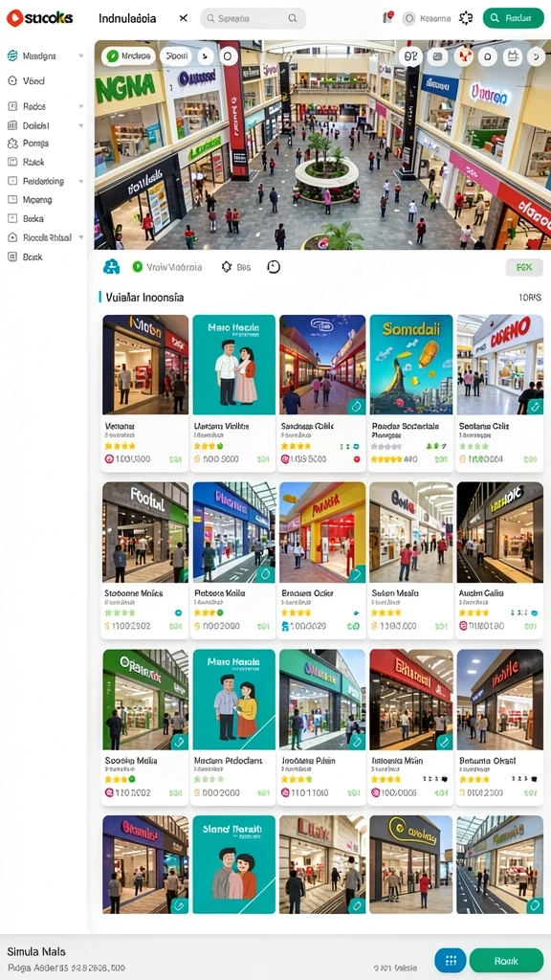551x980 pixels.
Task: Open the Vood item in sidebar
Action: (x=26, y=80)
